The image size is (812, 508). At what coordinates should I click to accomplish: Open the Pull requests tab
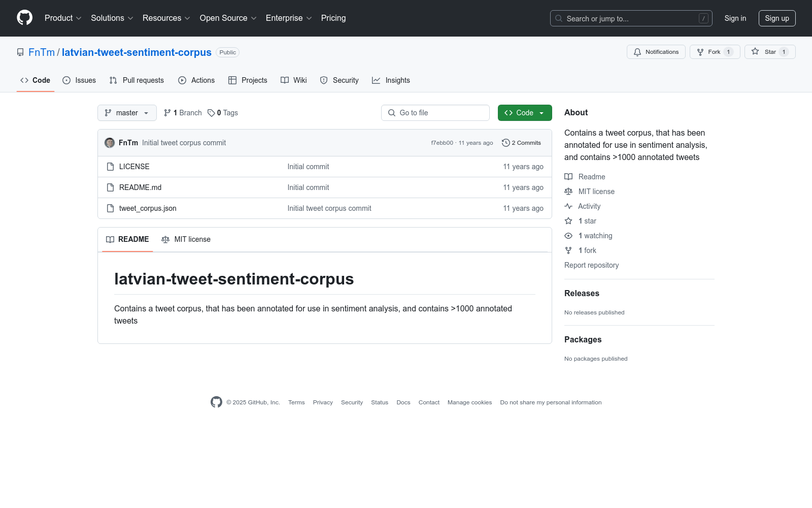(137, 80)
